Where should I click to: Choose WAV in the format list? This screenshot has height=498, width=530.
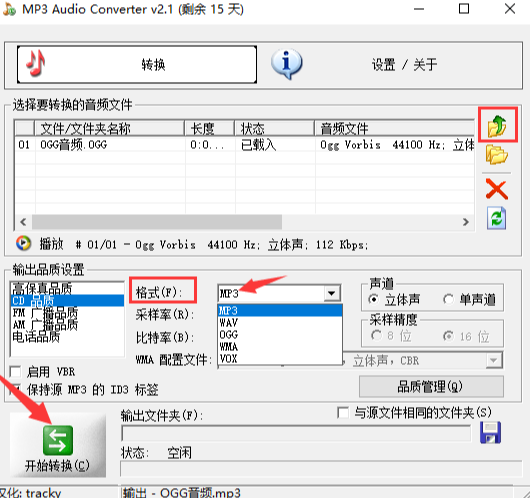(x=280, y=323)
